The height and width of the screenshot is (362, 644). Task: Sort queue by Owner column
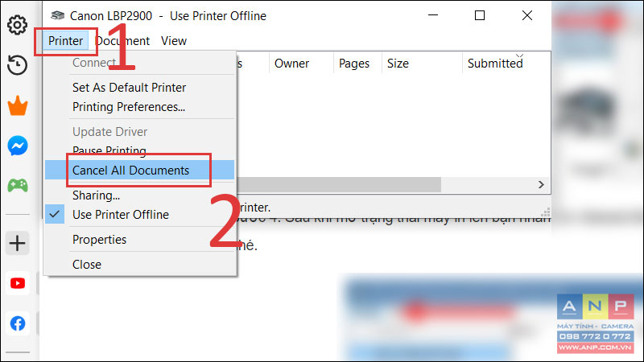click(x=301, y=64)
